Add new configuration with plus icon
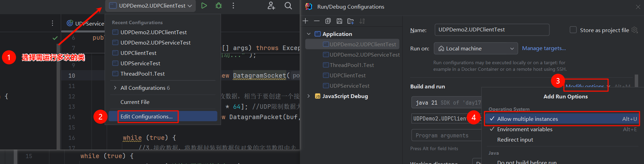Viewport: 644px width, 164px height. coord(305,21)
